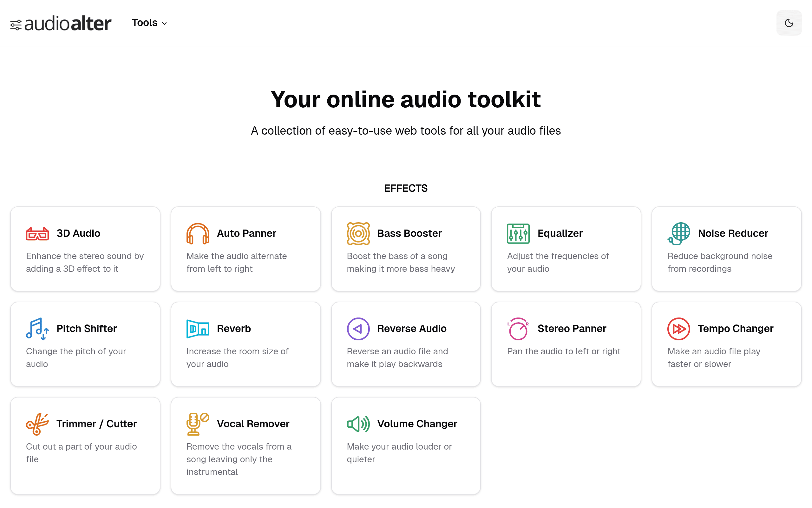Screen dimensions: 812x508
Task: Click the purple rewind icon for Reverse Audio
Action: coord(358,329)
